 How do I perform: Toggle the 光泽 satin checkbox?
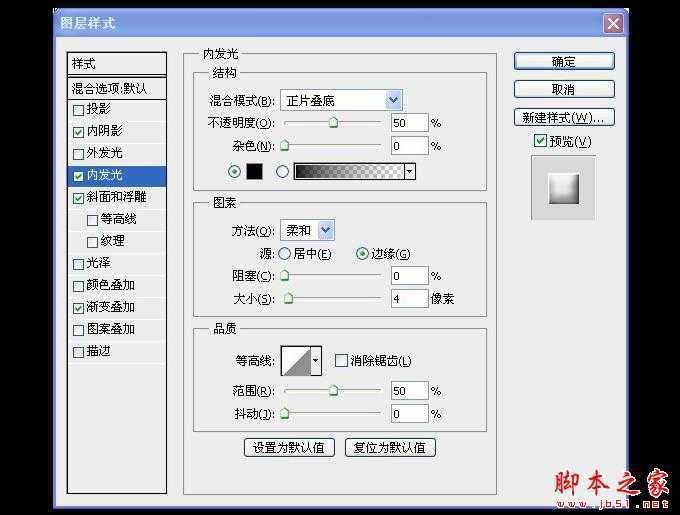tap(78, 264)
